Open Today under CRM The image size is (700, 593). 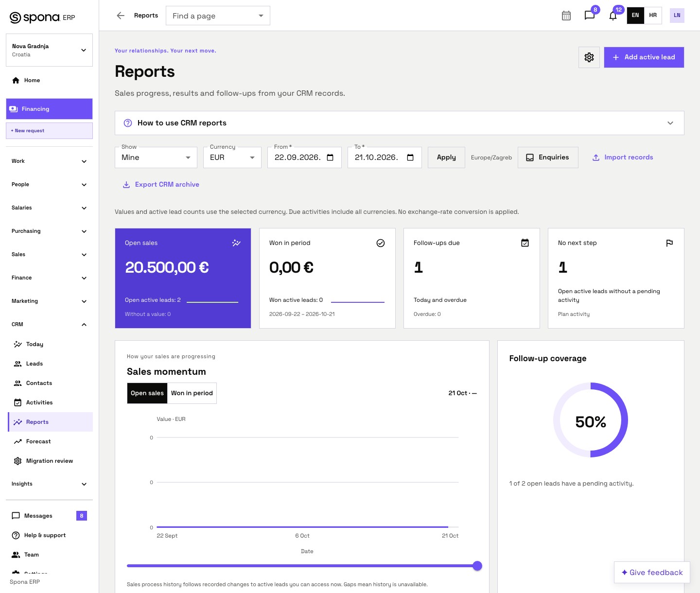(51, 344)
